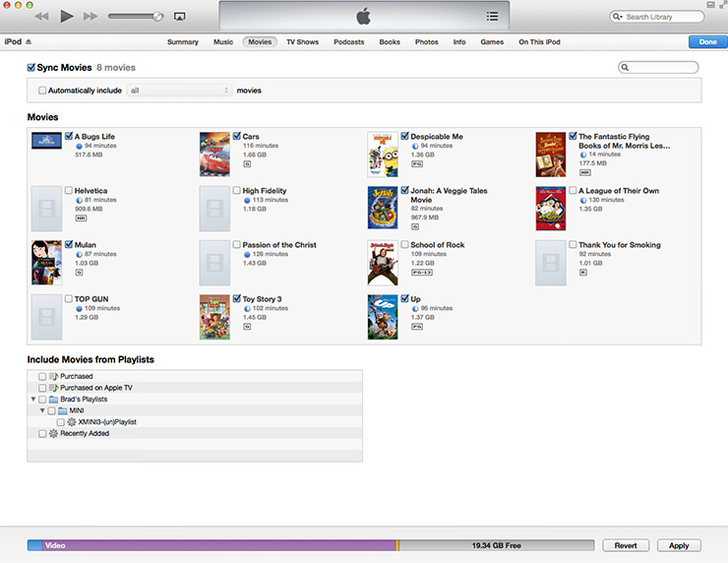728x563 pixels.
Task: Click the 19.34 GB Free capacity segment
Action: (497, 545)
